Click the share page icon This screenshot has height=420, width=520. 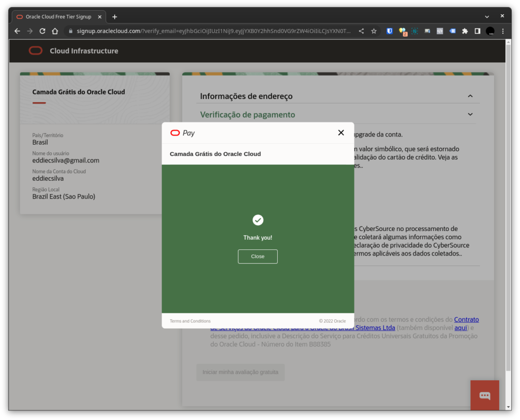tap(361, 31)
